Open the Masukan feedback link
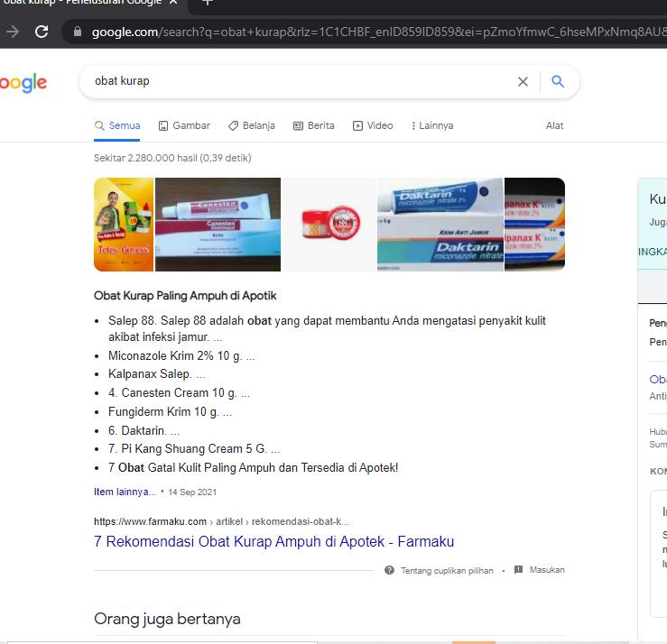 coord(547,570)
